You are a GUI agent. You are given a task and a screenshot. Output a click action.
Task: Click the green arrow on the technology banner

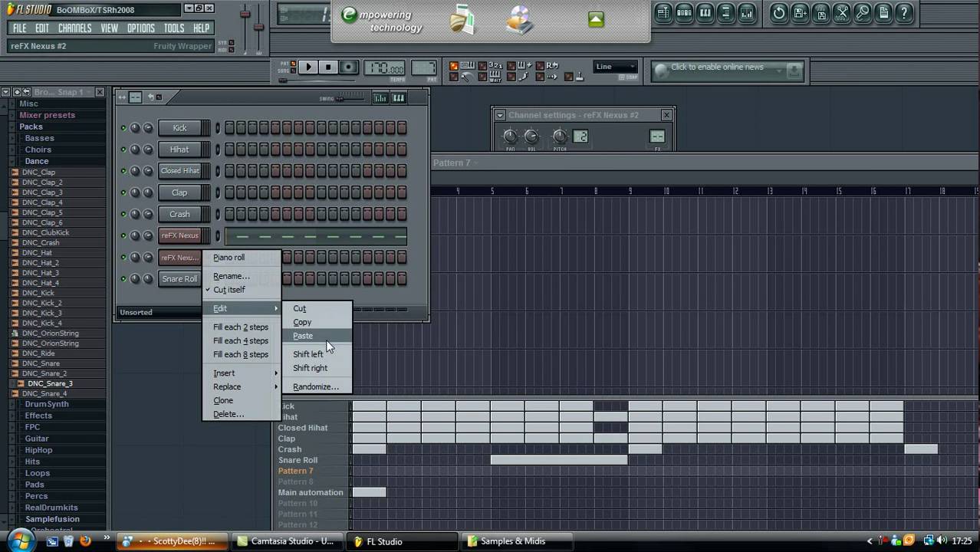596,20
